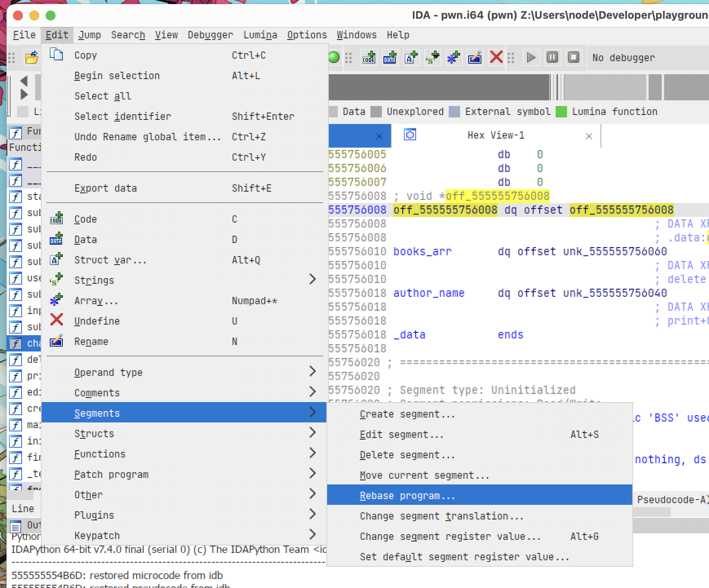This screenshot has height=588, width=709.
Task: Open the File menu
Action: 24,35
